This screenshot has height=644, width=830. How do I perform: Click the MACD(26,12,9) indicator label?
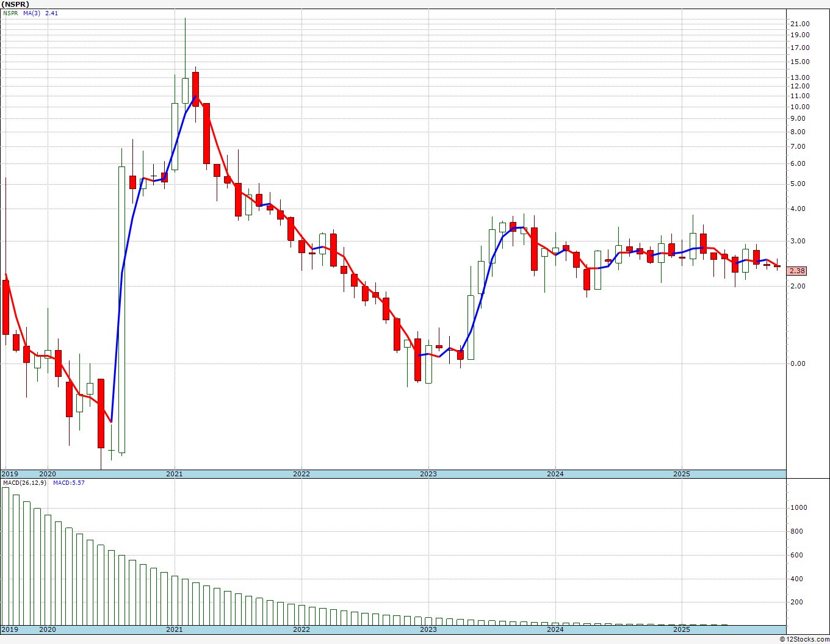pyautogui.click(x=24, y=483)
